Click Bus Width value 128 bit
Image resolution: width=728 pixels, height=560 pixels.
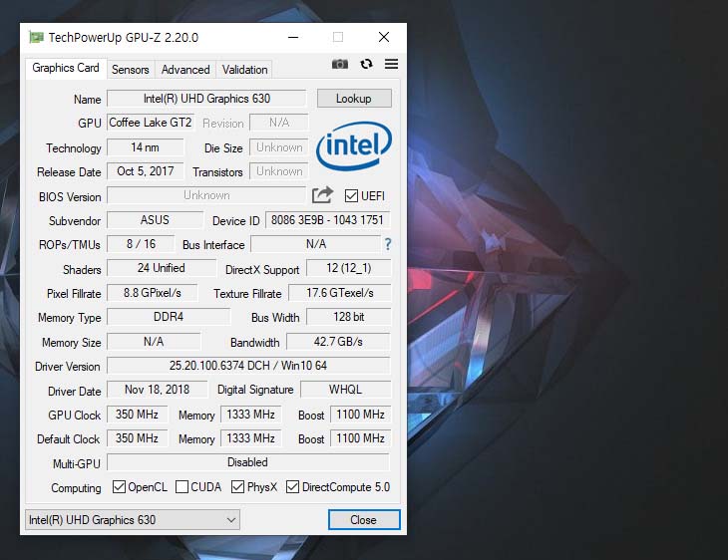[x=349, y=317]
